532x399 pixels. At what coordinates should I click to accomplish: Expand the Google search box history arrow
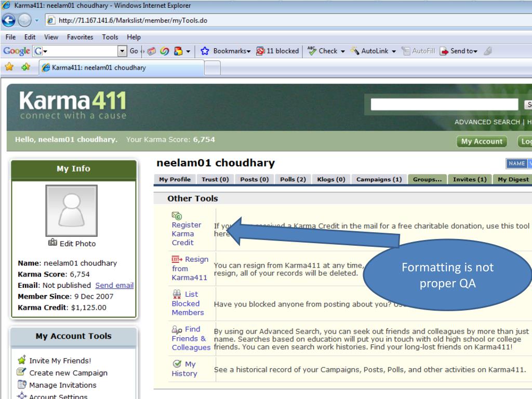coord(122,51)
